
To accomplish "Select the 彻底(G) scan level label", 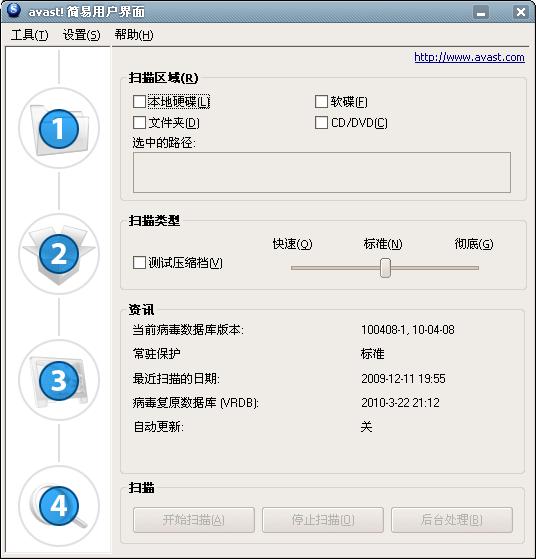I will 474,244.
